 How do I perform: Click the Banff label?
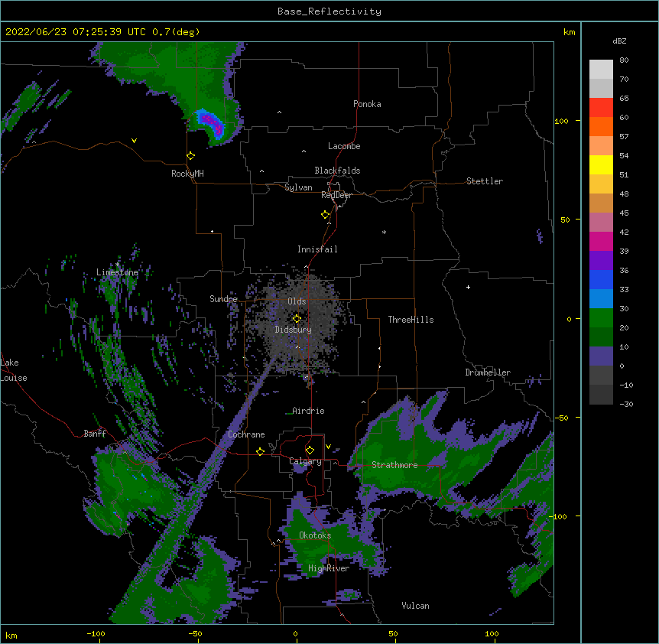pyautogui.click(x=95, y=434)
